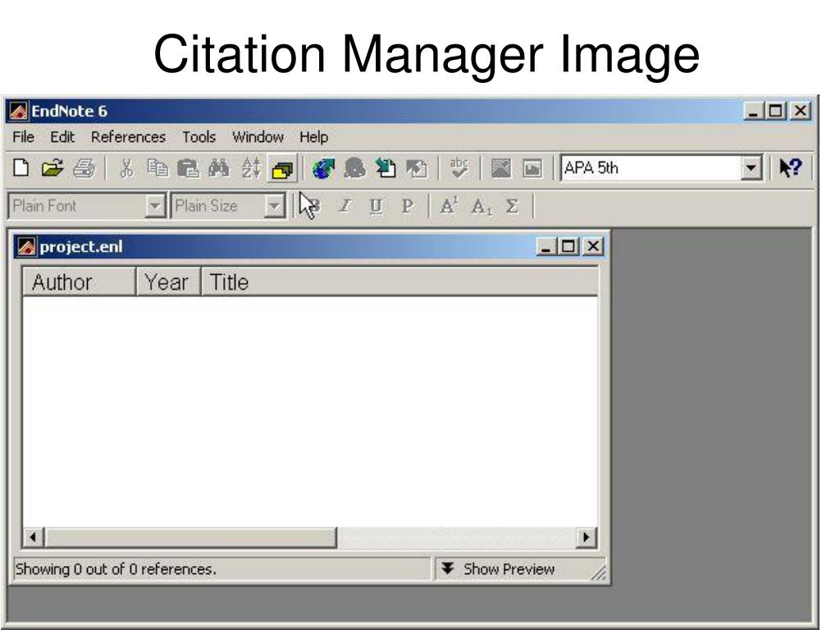Screen dimensions: 840x630
Task: Click the Copy icon
Action: (157, 168)
